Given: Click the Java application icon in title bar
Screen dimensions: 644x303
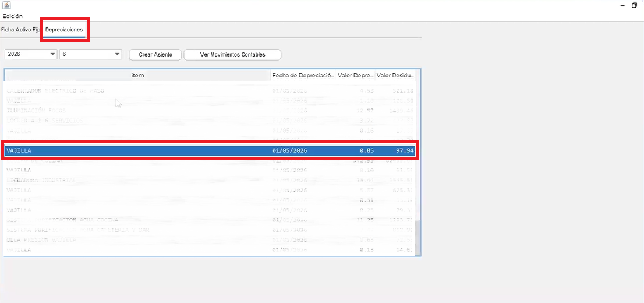Looking at the screenshot, I should pyautogui.click(x=6, y=5).
